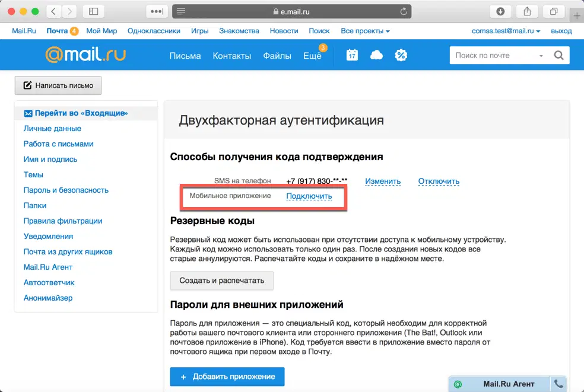Click Отключить for SMS phone
Viewport: 584px width, 392px height.
coord(439,181)
